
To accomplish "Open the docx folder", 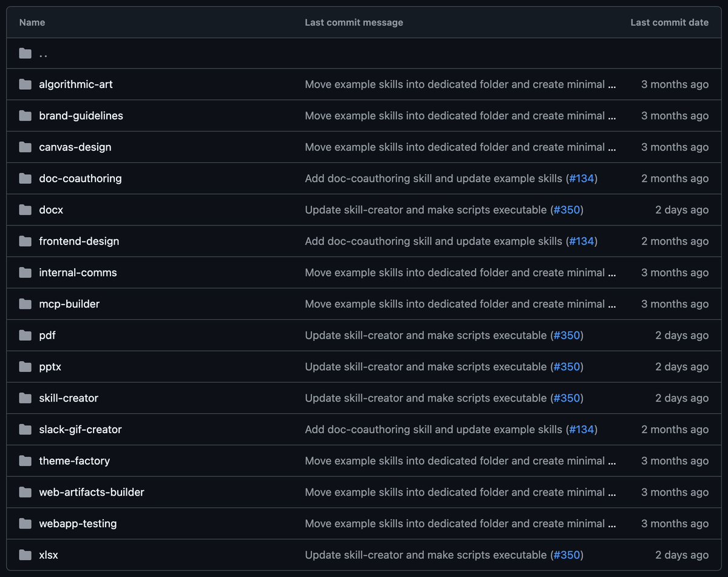I will tap(51, 210).
